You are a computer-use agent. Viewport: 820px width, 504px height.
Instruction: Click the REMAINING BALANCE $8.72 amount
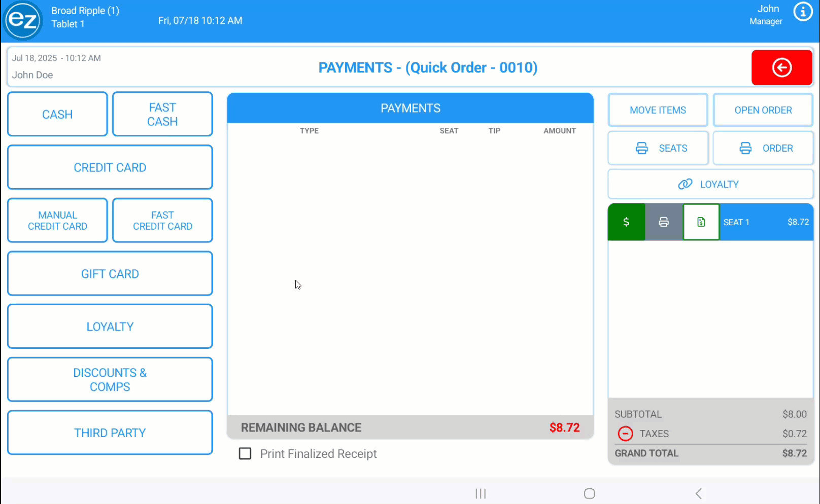pos(564,427)
